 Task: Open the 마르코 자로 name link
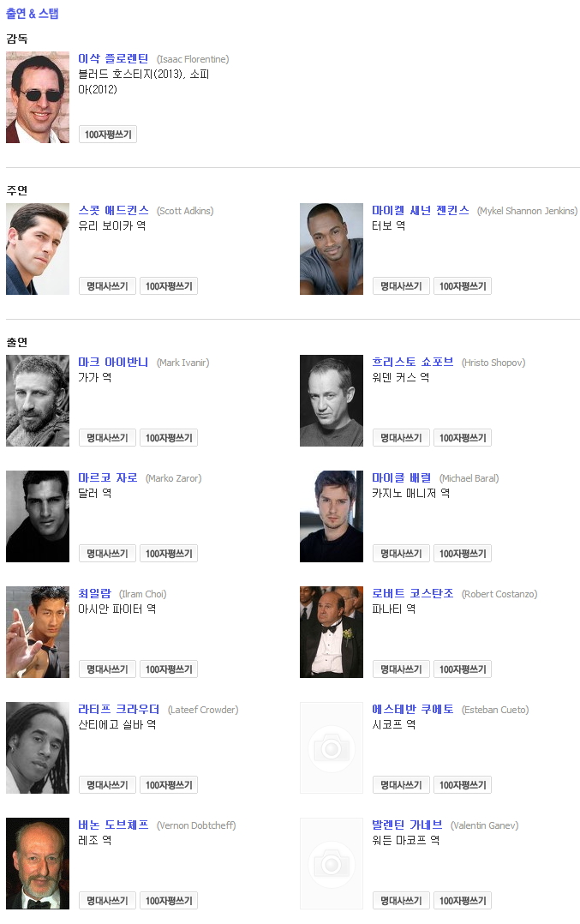point(108,477)
